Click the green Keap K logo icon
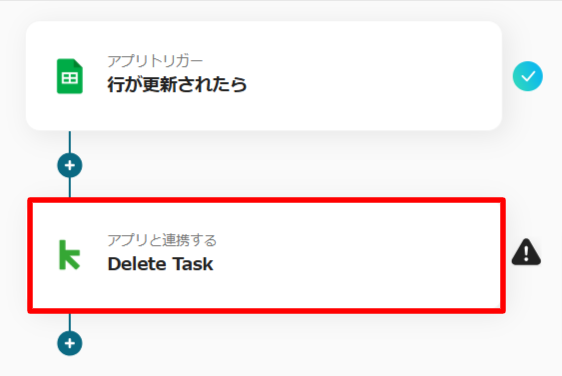562x376 pixels. coord(69,255)
